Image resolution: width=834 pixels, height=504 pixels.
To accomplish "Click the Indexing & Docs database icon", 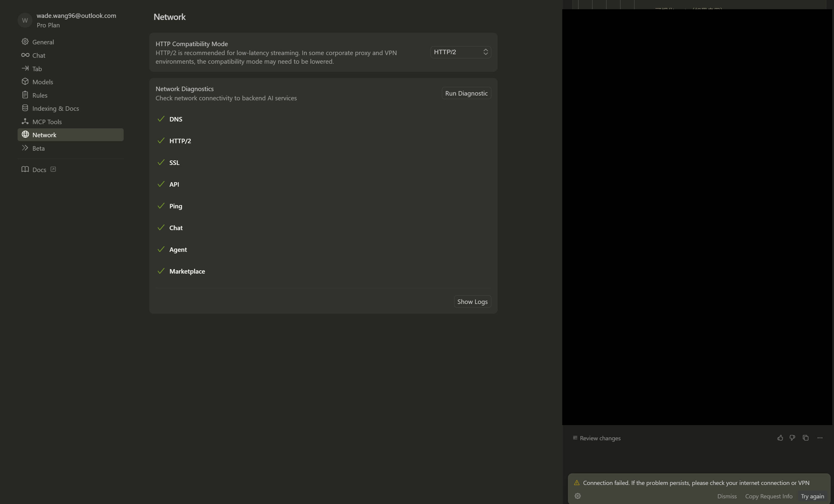I will pos(25,108).
